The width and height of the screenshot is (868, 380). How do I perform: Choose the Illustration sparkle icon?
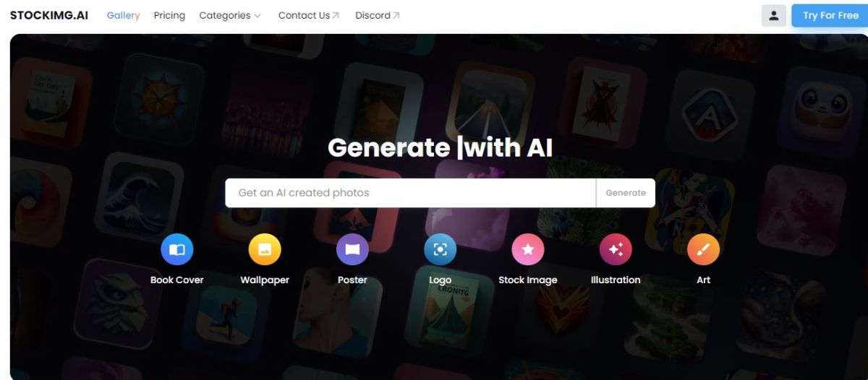(x=616, y=250)
